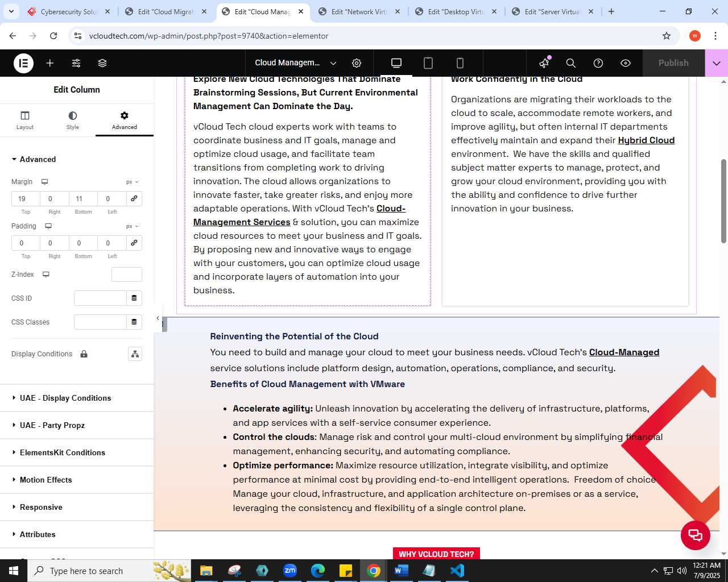
Task: Click the Padding Top input field
Action: [x=26, y=243]
